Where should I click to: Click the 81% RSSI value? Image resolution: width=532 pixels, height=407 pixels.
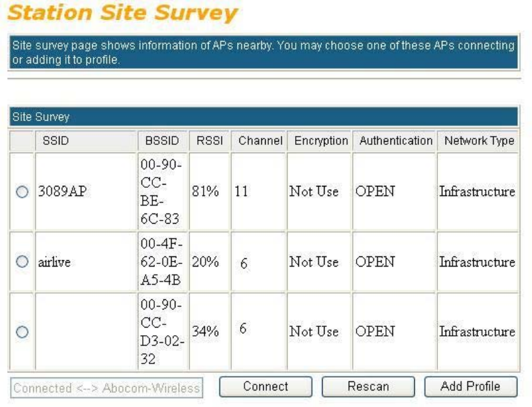click(x=206, y=191)
